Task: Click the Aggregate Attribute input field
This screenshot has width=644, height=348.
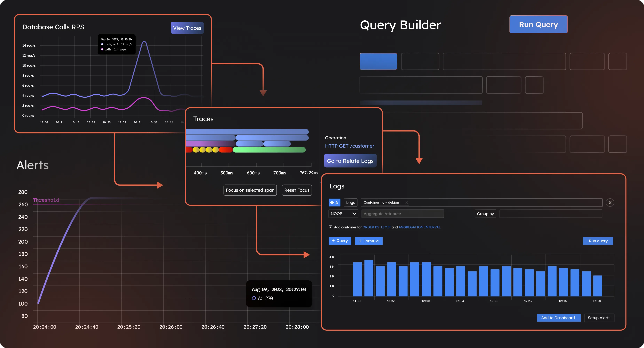Action: point(402,213)
